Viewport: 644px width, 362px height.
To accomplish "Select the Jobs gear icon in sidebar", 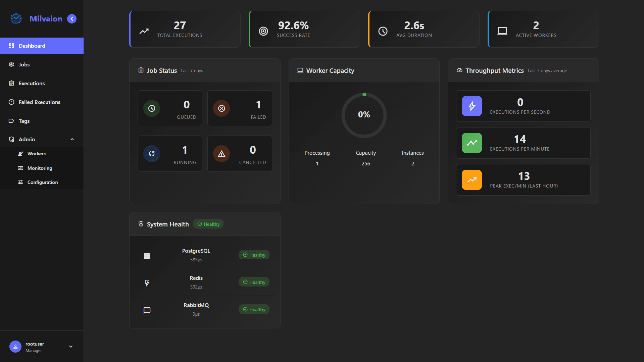I will [x=11, y=64].
